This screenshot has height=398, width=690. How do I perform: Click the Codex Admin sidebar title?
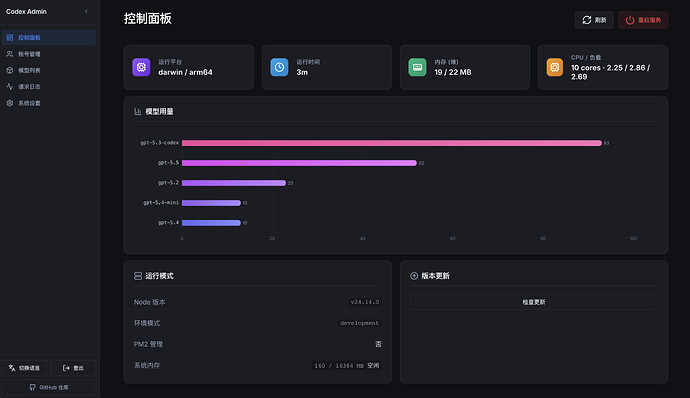click(26, 11)
